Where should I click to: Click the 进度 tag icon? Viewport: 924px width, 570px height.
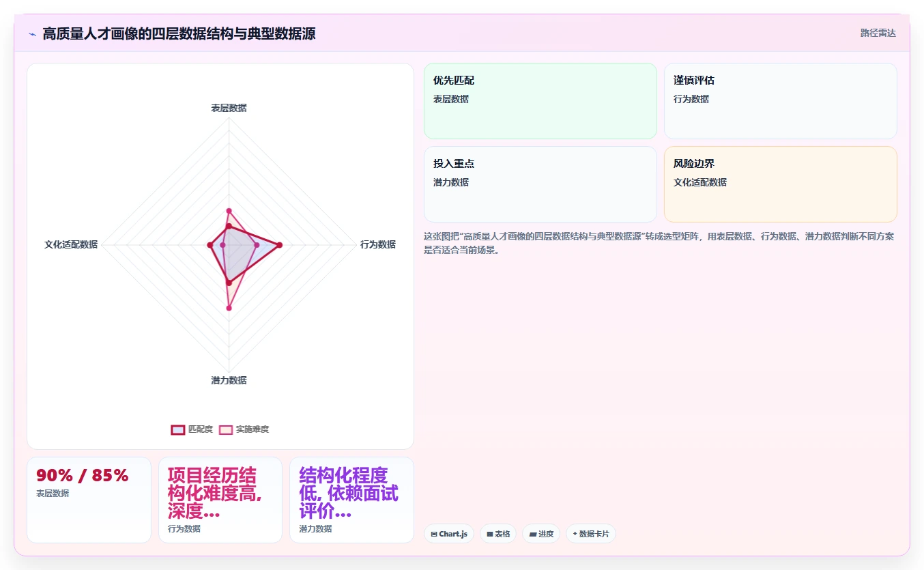pos(532,535)
